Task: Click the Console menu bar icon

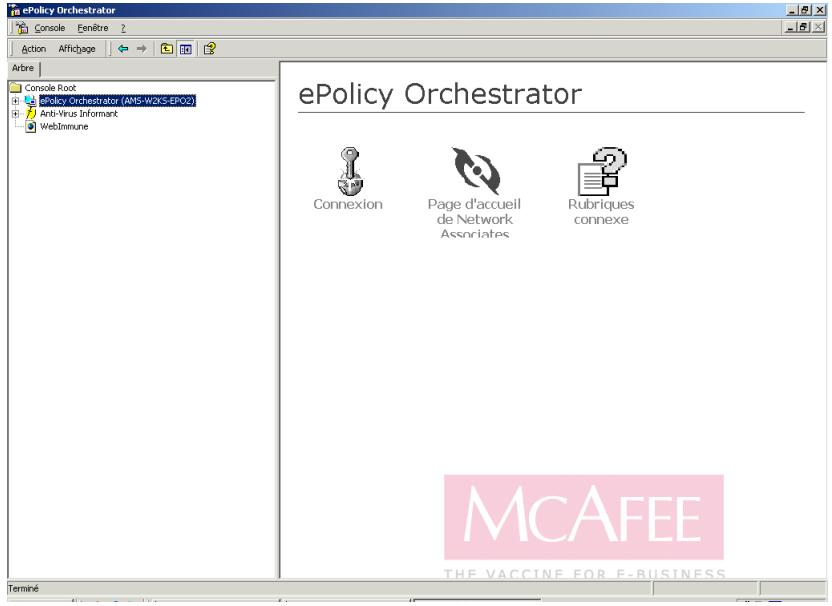Action: tap(22, 28)
